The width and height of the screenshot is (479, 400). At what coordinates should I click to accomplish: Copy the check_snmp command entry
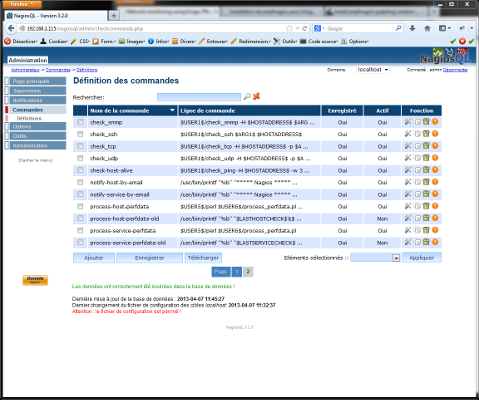coord(417,122)
